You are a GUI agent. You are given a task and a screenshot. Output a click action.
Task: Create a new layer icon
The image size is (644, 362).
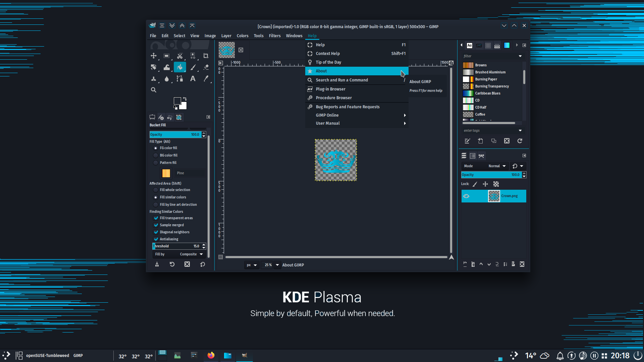point(465,264)
